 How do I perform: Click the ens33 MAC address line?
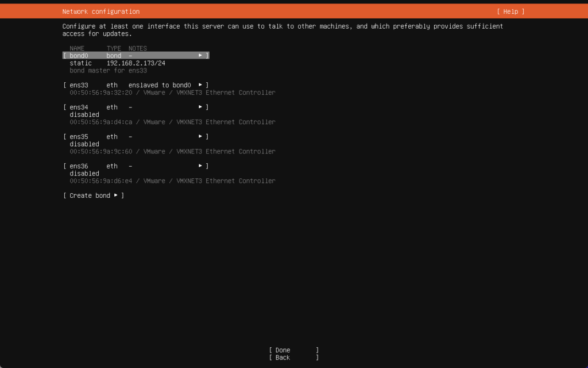(x=172, y=93)
